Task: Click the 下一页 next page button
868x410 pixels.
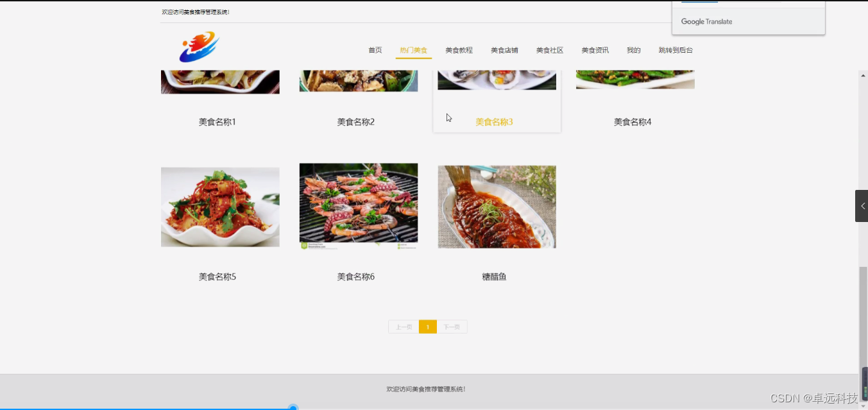Action: click(452, 327)
